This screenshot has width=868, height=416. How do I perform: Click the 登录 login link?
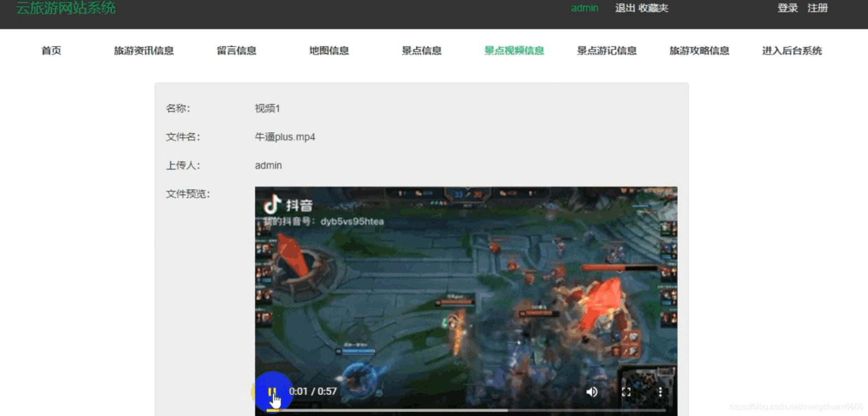[x=788, y=8]
